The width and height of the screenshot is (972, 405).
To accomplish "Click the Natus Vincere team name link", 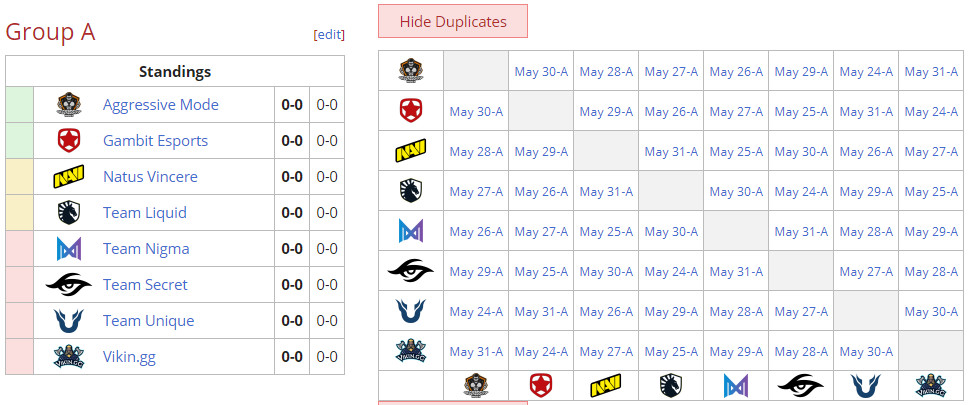I will click(150, 177).
